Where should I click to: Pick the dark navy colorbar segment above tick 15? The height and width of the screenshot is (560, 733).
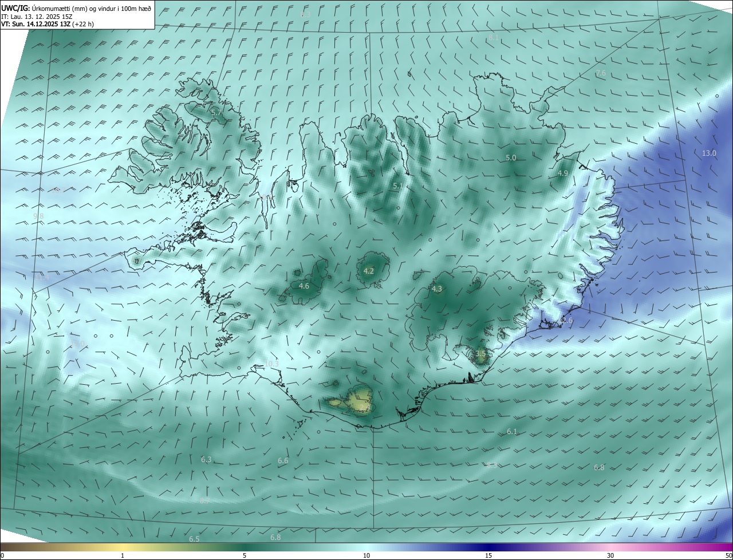pyautogui.click(x=488, y=547)
